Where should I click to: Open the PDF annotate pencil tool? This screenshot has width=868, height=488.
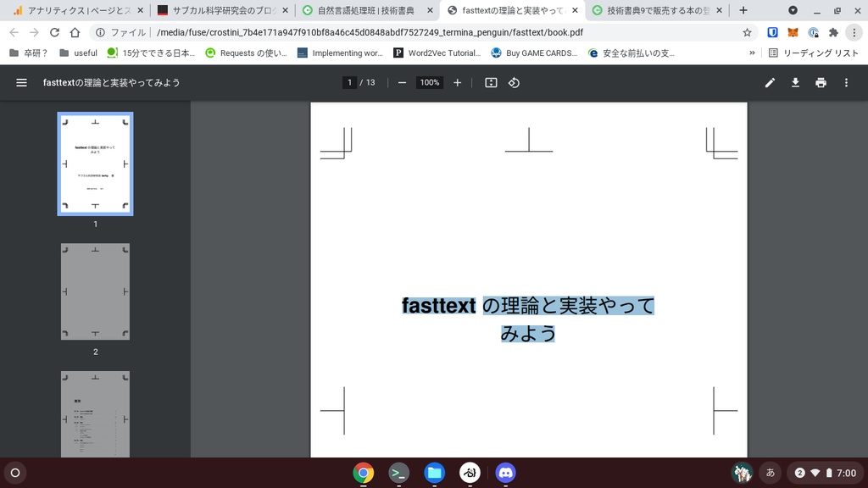(x=770, y=82)
